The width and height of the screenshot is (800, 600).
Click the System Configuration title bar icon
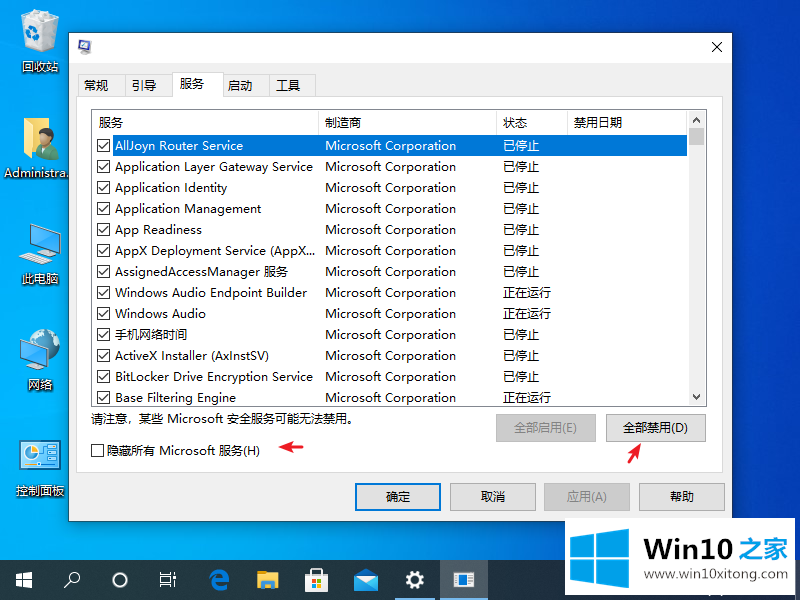[85, 47]
